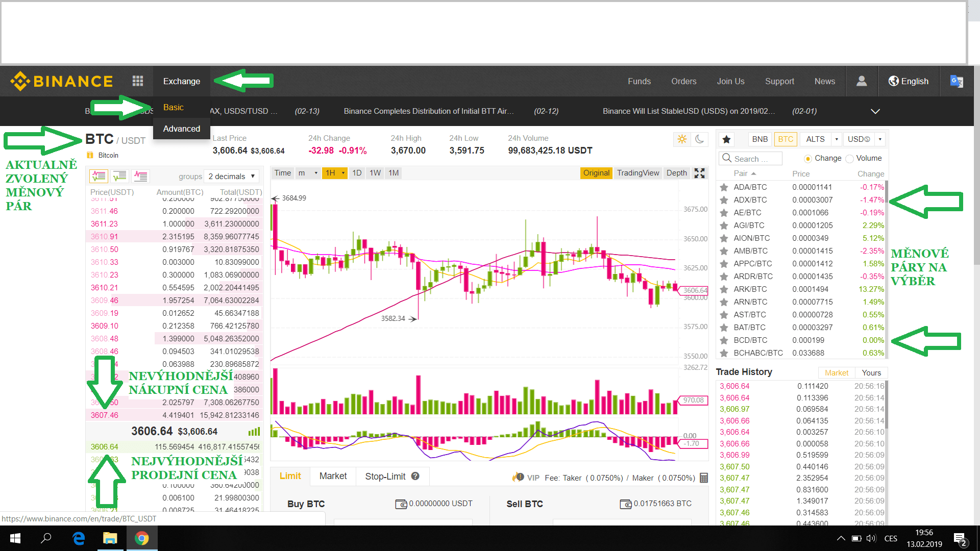The width and height of the screenshot is (980, 551).
Task: Click the Binance logo
Action: [62, 81]
